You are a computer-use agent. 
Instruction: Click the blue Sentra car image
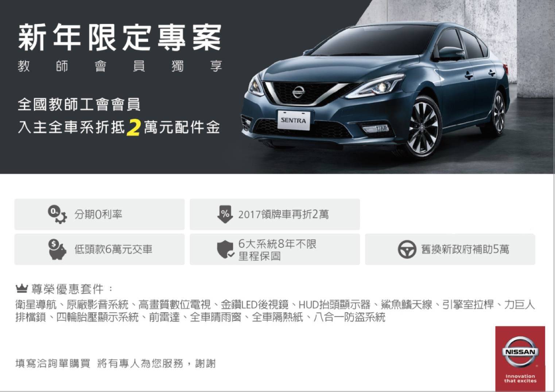(376, 91)
